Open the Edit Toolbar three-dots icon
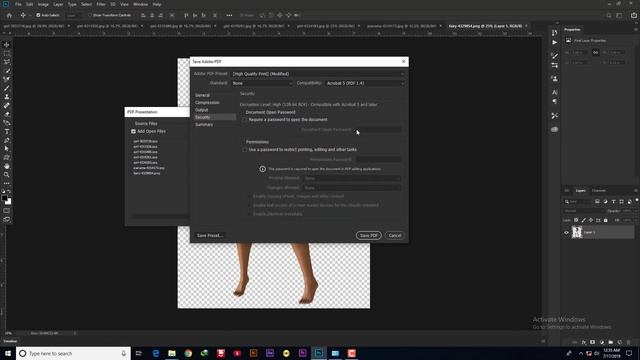640x360 pixels. coord(7,183)
